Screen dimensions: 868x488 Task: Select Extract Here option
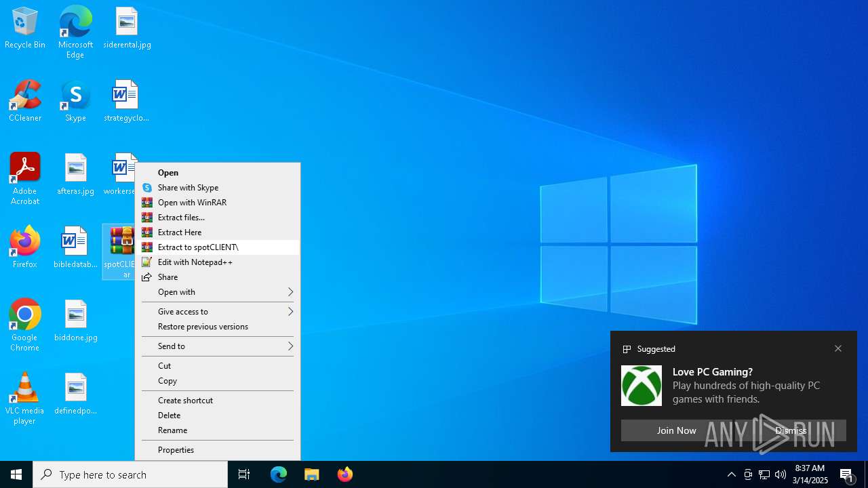[218, 232]
